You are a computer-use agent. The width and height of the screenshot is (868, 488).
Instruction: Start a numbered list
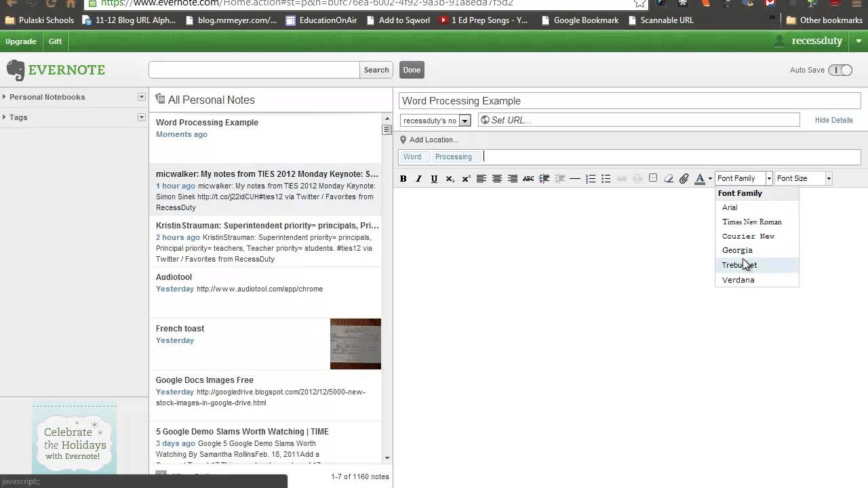(x=591, y=179)
